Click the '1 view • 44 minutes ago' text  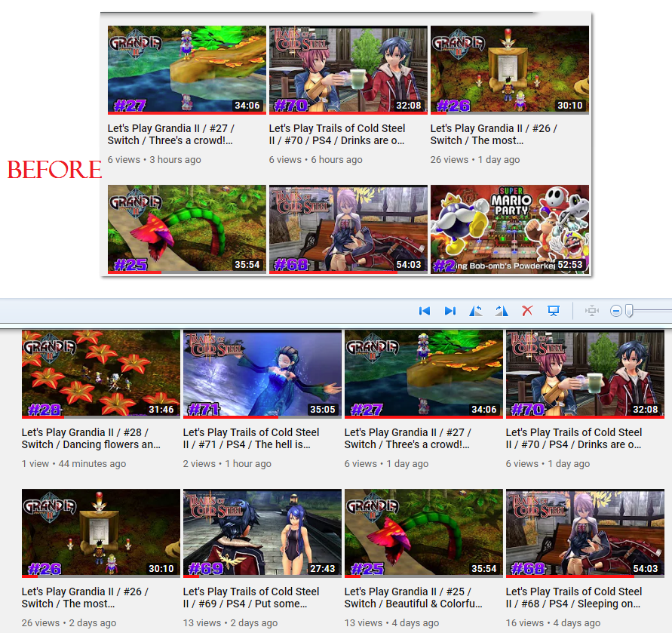click(74, 463)
